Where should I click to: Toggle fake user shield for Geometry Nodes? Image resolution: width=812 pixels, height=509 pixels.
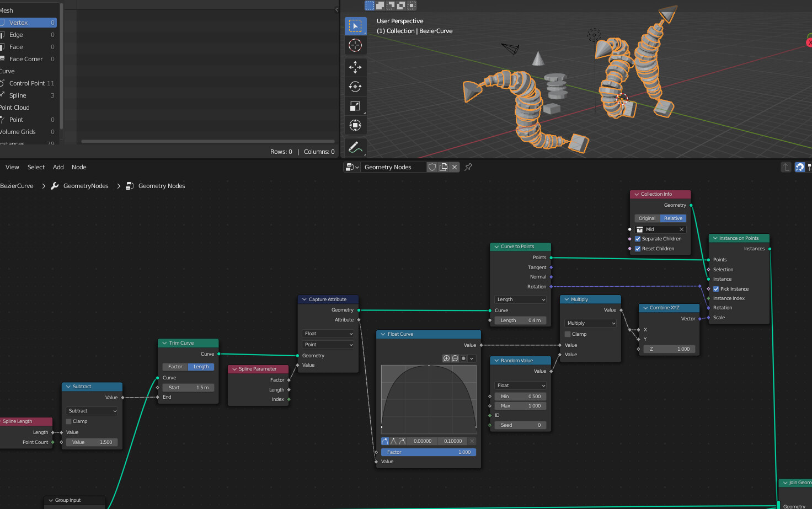(x=432, y=167)
